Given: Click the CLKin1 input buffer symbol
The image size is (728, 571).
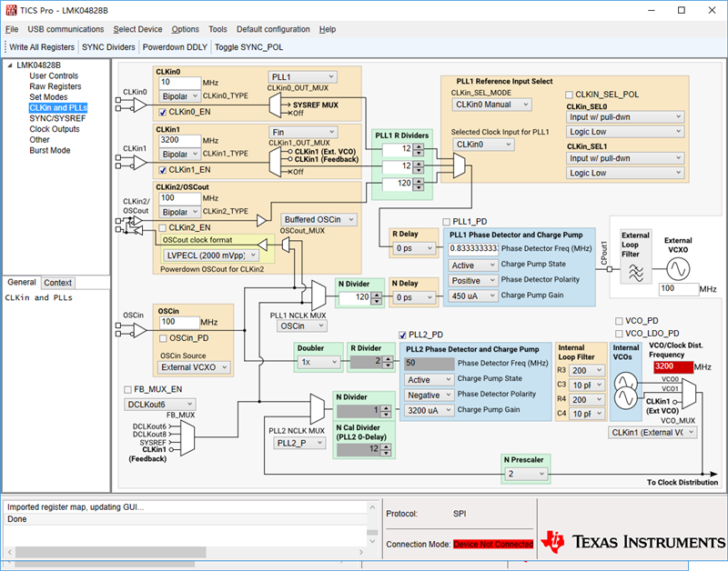Looking at the screenshot, I should tap(139, 163).
